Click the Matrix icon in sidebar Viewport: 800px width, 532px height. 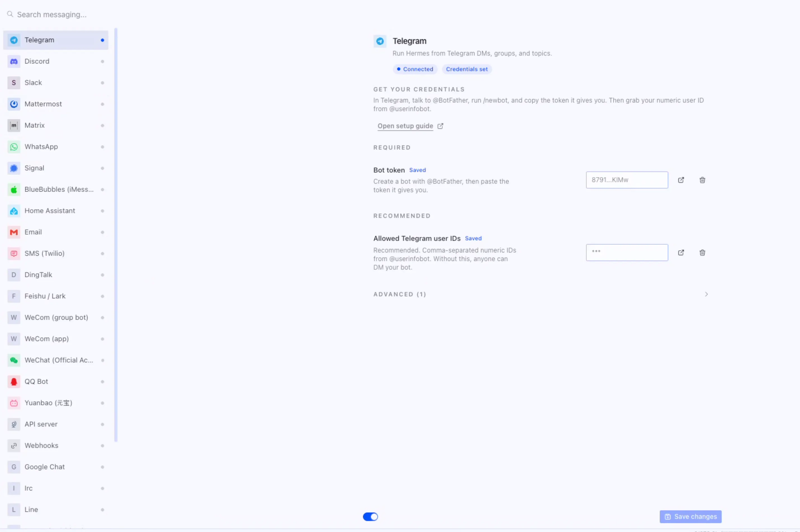click(14, 126)
